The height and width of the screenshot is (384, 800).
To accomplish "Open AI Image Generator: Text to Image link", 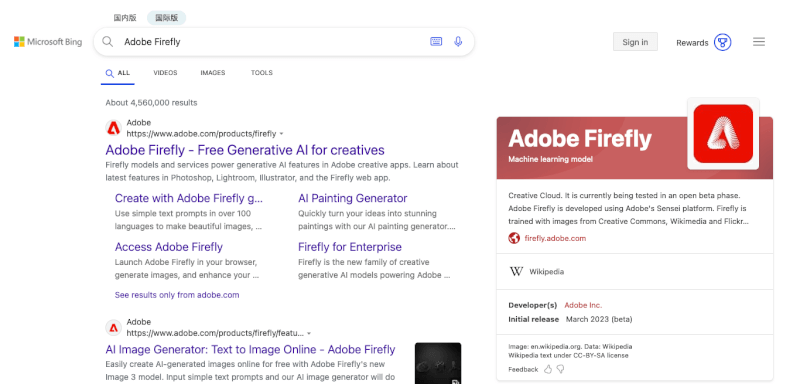I will point(251,349).
